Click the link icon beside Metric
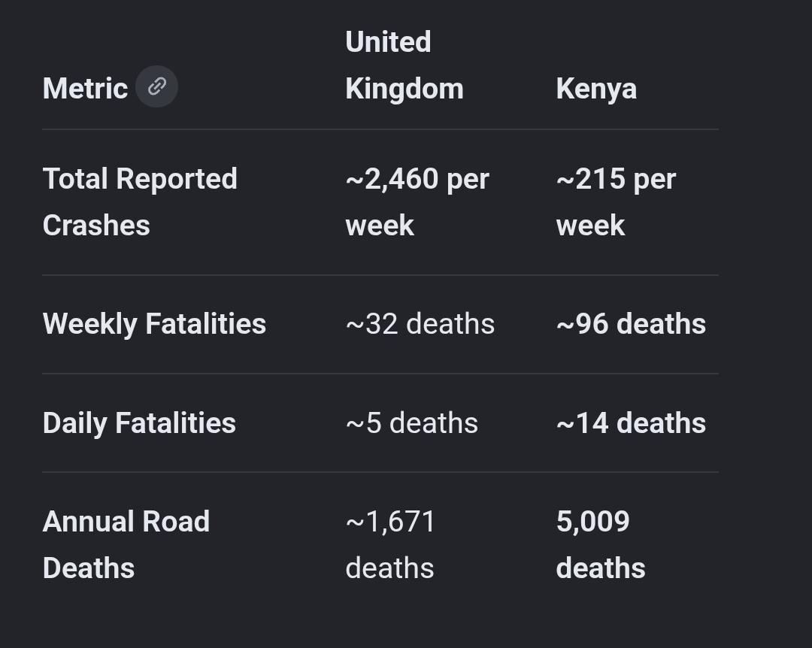 (157, 86)
